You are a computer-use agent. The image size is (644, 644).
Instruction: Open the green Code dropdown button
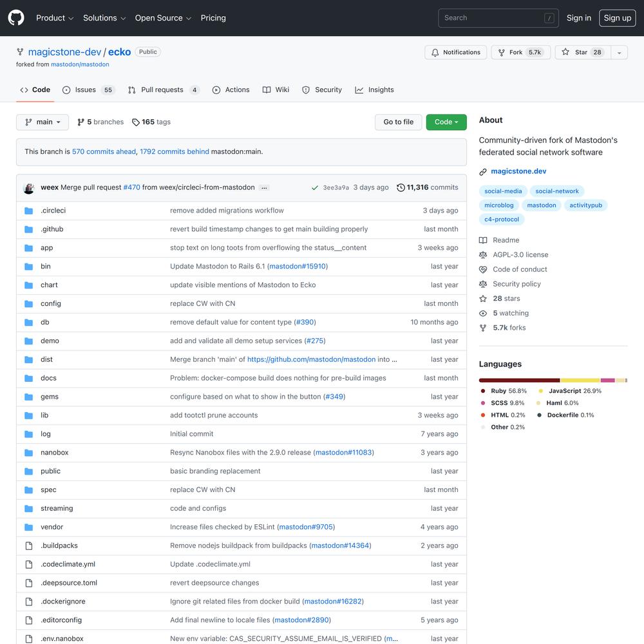pos(446,122)
